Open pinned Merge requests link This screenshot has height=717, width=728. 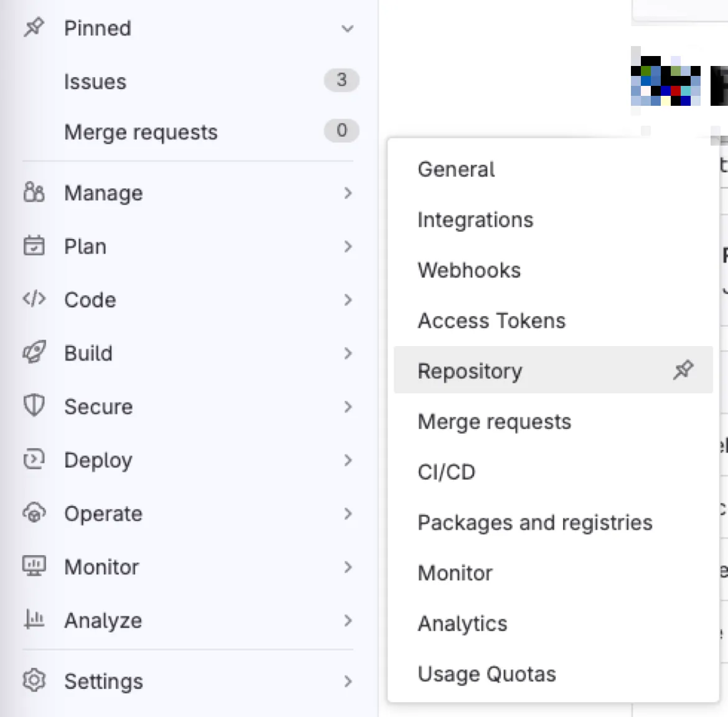tap(141, 133)
